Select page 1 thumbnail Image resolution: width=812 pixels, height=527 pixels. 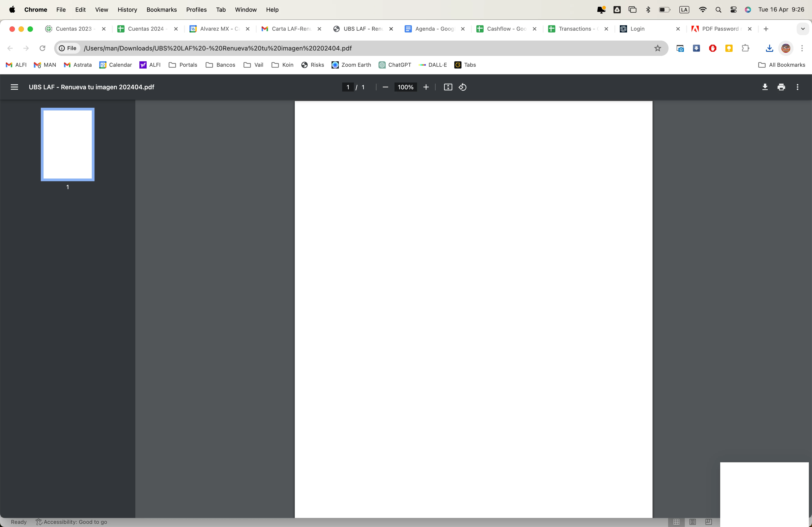click(x=67, y=144)
